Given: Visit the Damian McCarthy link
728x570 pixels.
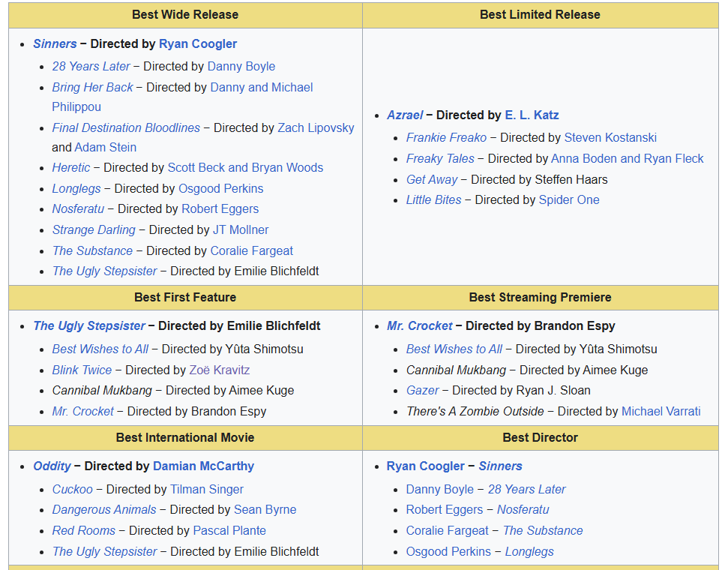Looking at the screenshot, I should [203, 466].
